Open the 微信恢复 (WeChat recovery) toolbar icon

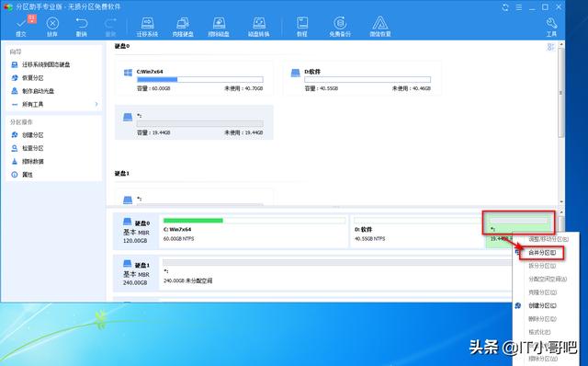(379, 27)
